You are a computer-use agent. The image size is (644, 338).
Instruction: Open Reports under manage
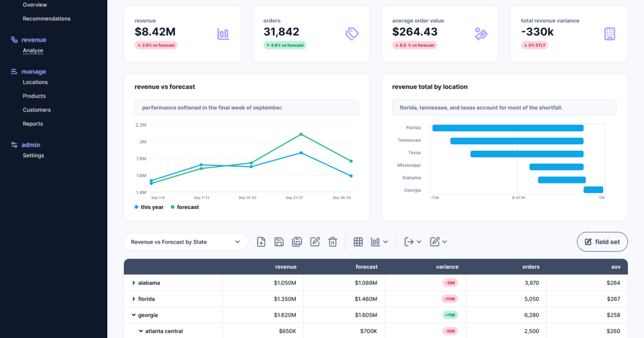pyautogui.click(x=33, y=124)
